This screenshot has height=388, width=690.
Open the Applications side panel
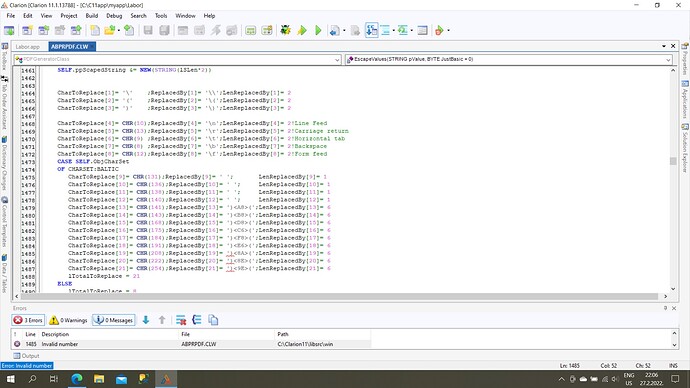click(685, 99)
